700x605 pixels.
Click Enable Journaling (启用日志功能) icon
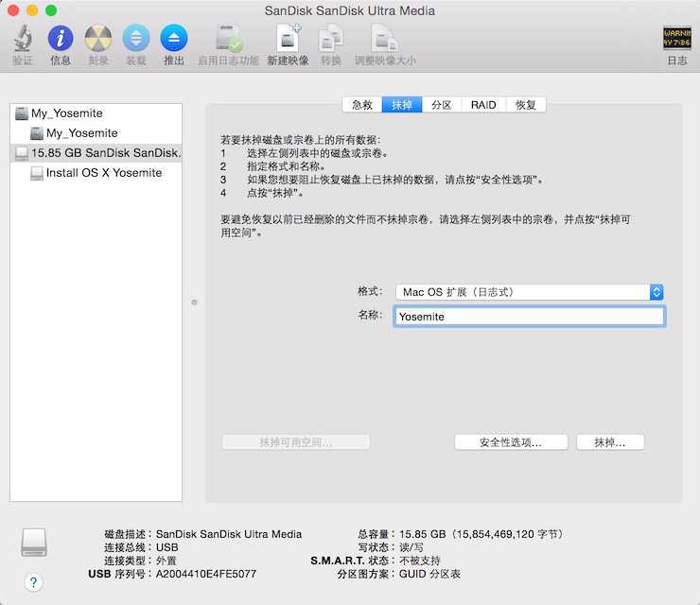pos(229,39)
